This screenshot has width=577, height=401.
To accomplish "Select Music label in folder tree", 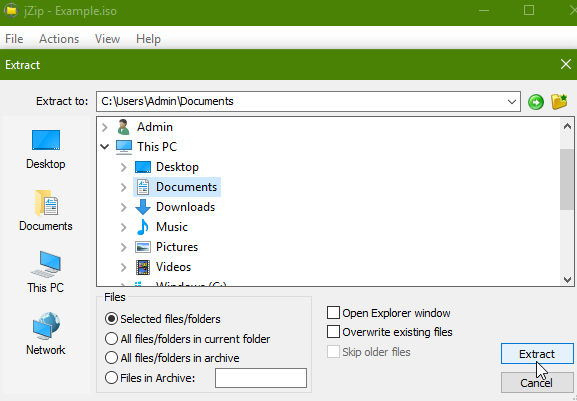I will coord(172,227).
